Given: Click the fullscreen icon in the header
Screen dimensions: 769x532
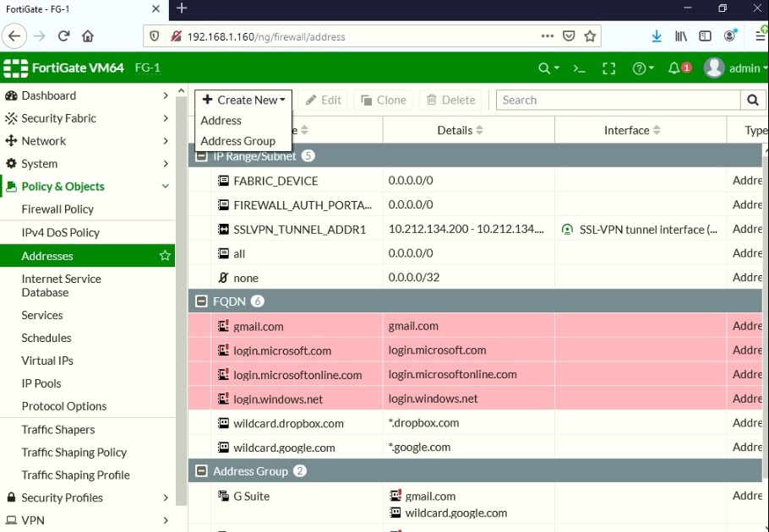Looking at the screenshot, I should click(x=609, y=68).
